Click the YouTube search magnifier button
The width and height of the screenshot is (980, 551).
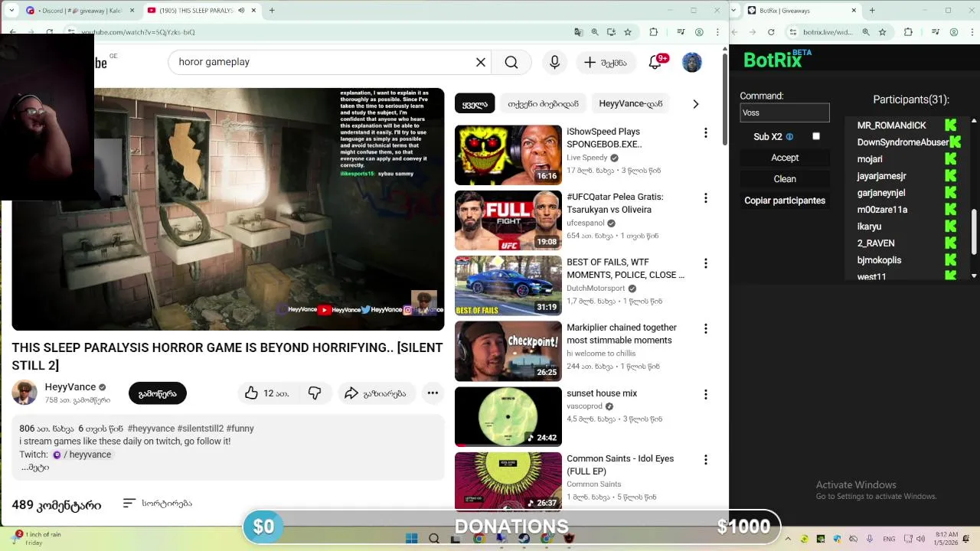coord(511,62)
